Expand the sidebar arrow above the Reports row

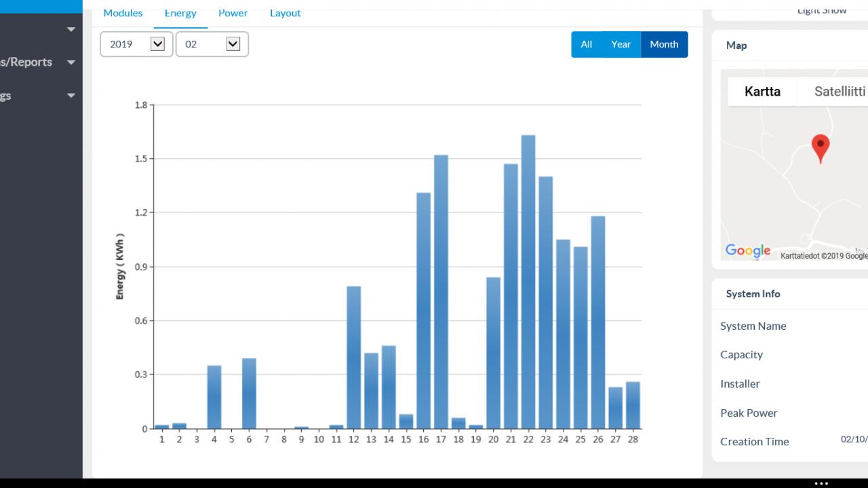coord(71,29)
